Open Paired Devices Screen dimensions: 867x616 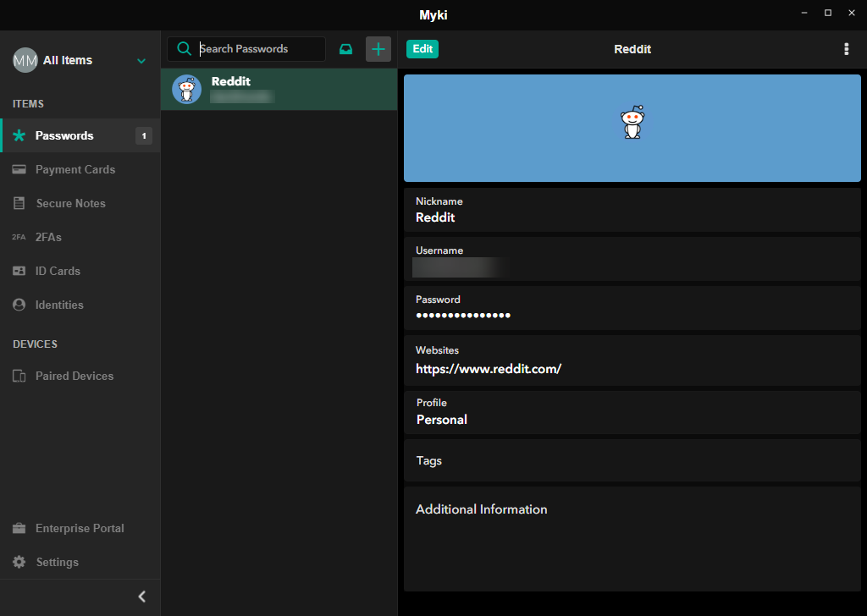[x=80, y=376]
